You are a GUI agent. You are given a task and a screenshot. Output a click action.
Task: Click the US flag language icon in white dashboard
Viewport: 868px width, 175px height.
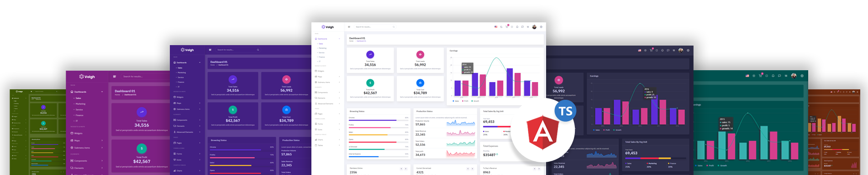pos(495,27)
